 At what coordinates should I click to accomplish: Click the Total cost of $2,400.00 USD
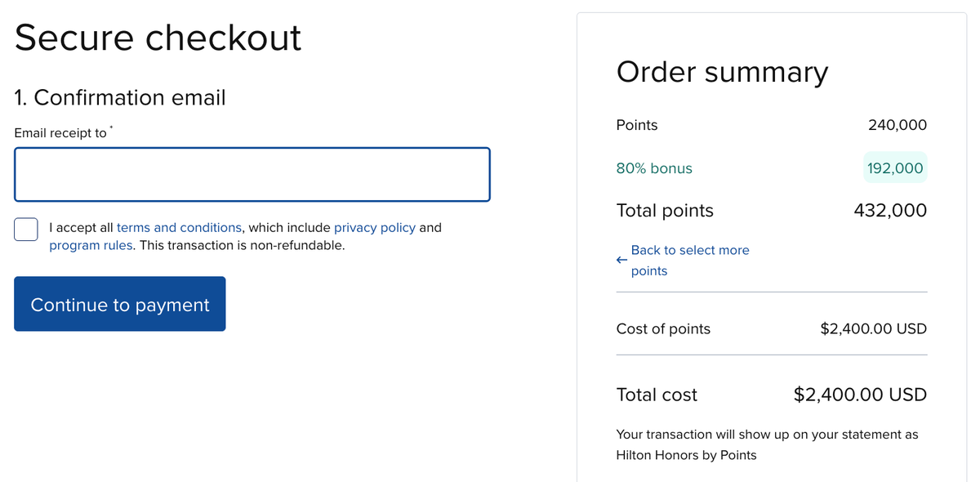(859, 395)
